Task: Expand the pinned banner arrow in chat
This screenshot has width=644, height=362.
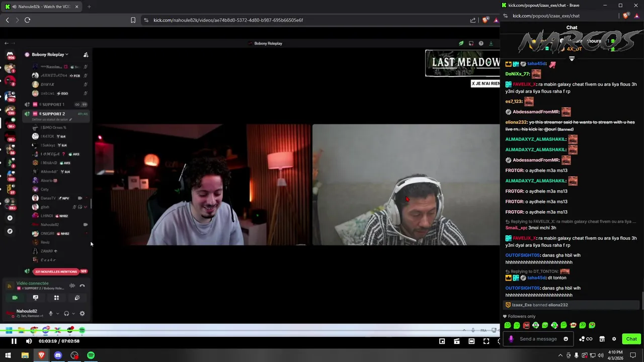Action: (x=572, y=59)
